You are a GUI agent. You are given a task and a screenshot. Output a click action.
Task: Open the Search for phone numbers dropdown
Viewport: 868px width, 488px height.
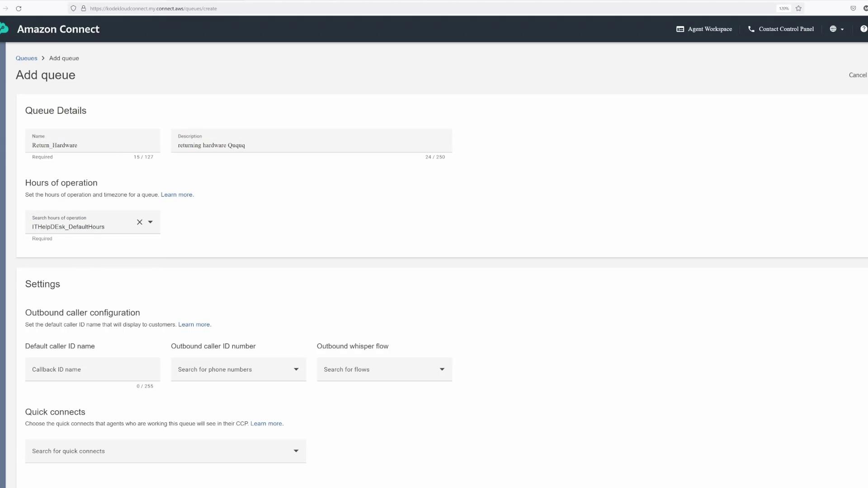click(238, 370)
